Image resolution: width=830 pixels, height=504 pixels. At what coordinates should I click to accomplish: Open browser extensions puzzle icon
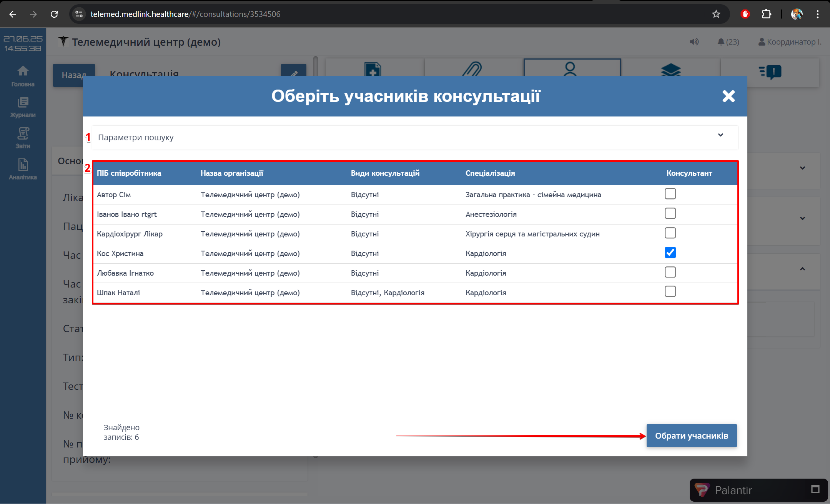[766, 14]
